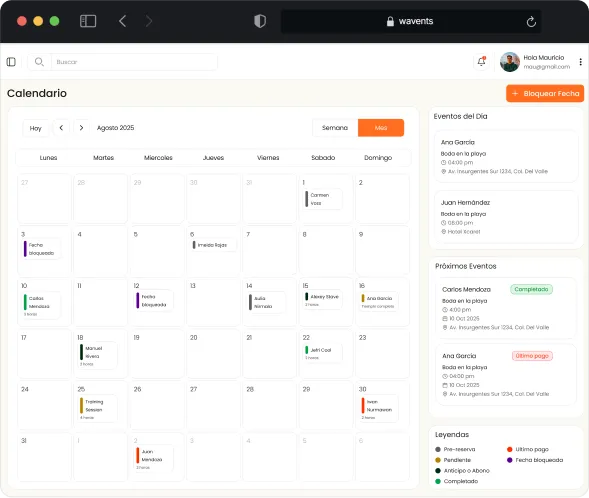
Task: Focus the Buscar search field
Action: (x=134, y=62)
